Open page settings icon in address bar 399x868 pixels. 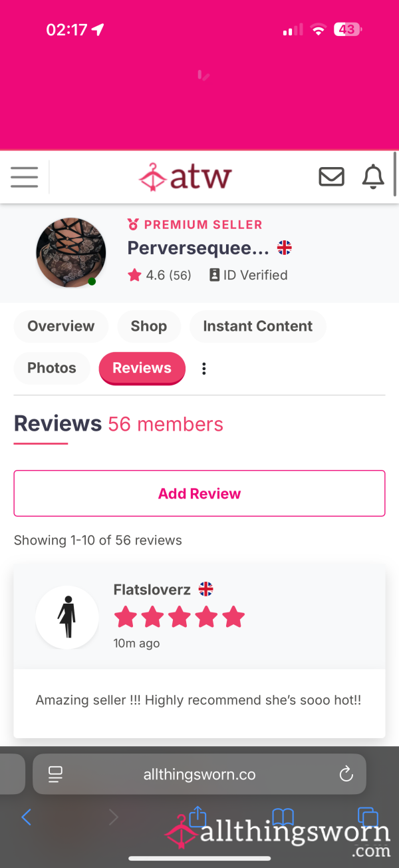click(55, 774)
